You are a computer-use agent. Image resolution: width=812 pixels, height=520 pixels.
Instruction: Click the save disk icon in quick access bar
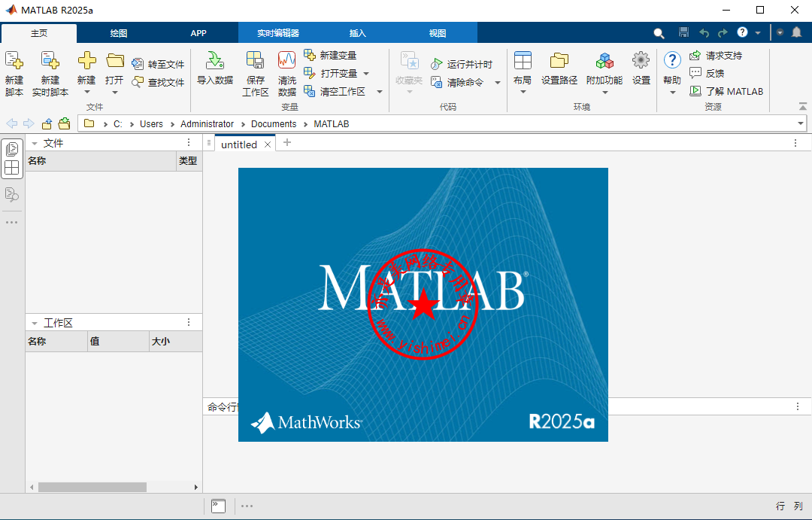coord(683,32)
